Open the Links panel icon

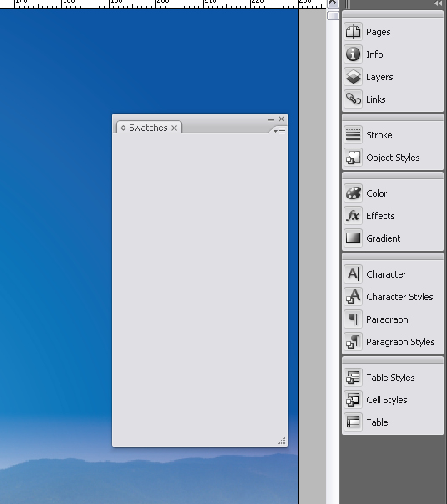(x=353, y=99)
